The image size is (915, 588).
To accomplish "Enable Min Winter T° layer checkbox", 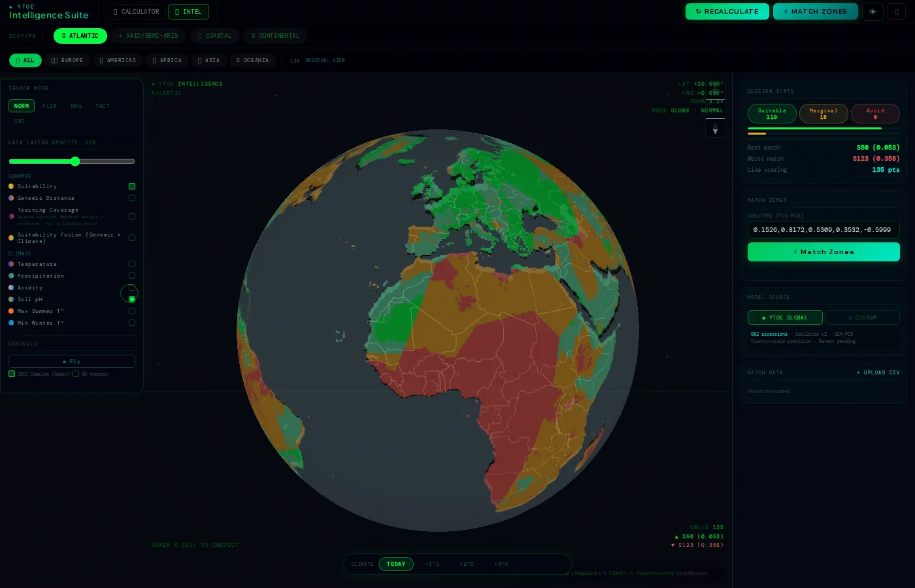I will (x=132, y=323).
